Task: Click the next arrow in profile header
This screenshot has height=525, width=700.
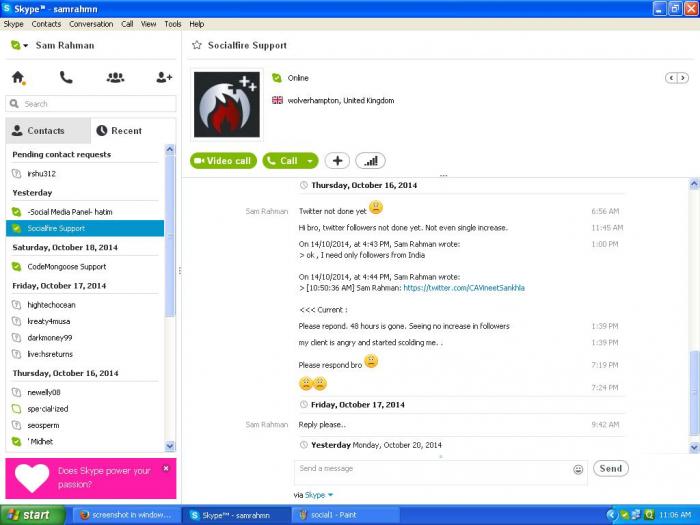Action: (683, 78)
